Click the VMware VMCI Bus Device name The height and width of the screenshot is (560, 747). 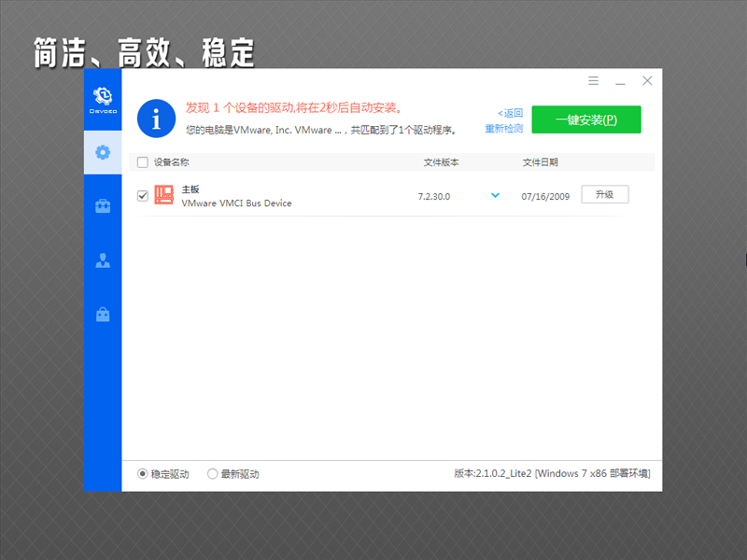(237, 203)
